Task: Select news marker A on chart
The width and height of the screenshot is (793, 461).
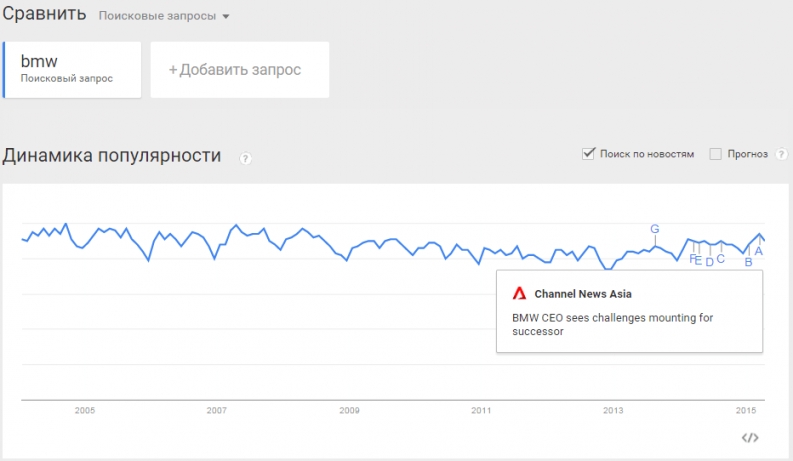Action: click(x=759, y=251)
